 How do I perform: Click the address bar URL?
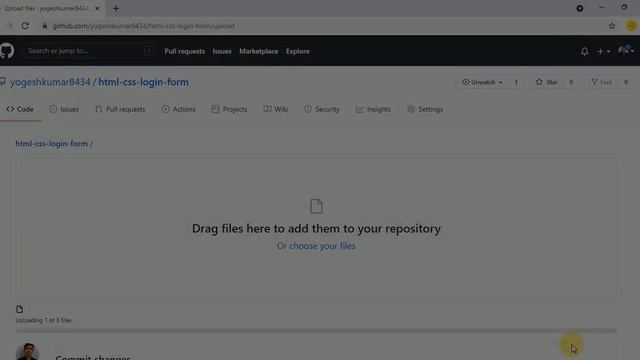[x=143, y=26]
